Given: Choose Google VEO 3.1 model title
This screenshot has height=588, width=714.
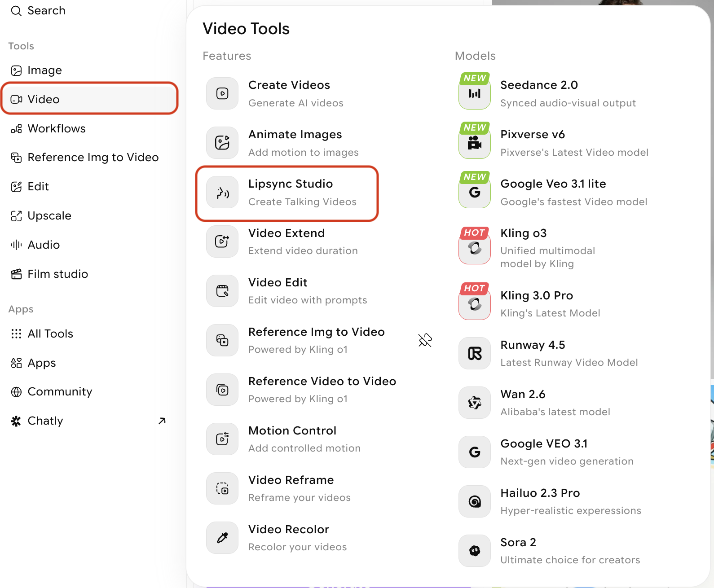Looking at the screenshot, I should (544, 443).
